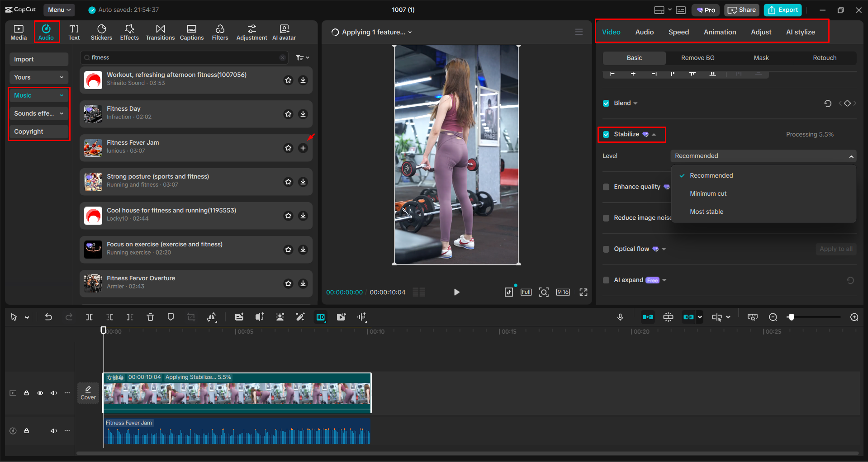Click the Import button
Image resolution: width=868 pixels, height=462 pixels.
pos(39,59)
